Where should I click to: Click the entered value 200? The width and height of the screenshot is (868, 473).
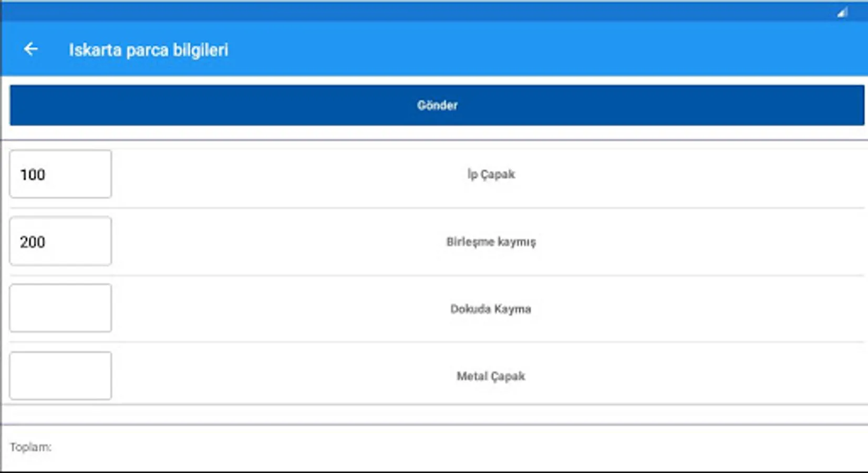coord(33,242)
